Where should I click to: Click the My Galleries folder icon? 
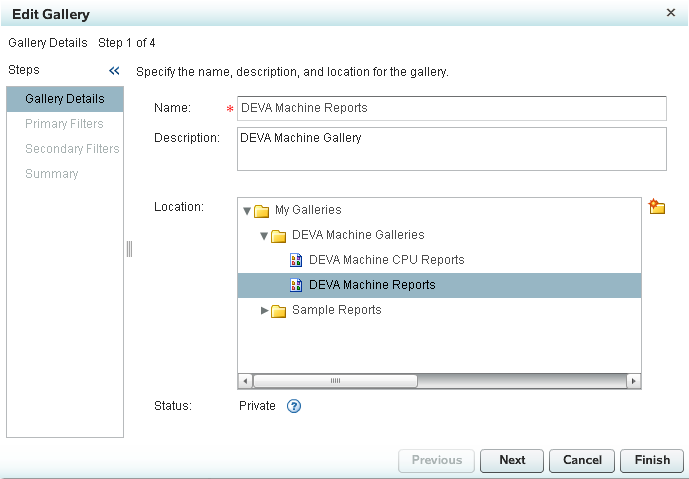point(262,211)
